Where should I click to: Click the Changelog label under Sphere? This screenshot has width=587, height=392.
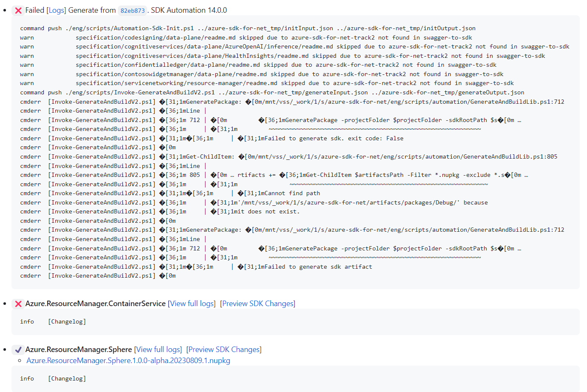[67, 378]
